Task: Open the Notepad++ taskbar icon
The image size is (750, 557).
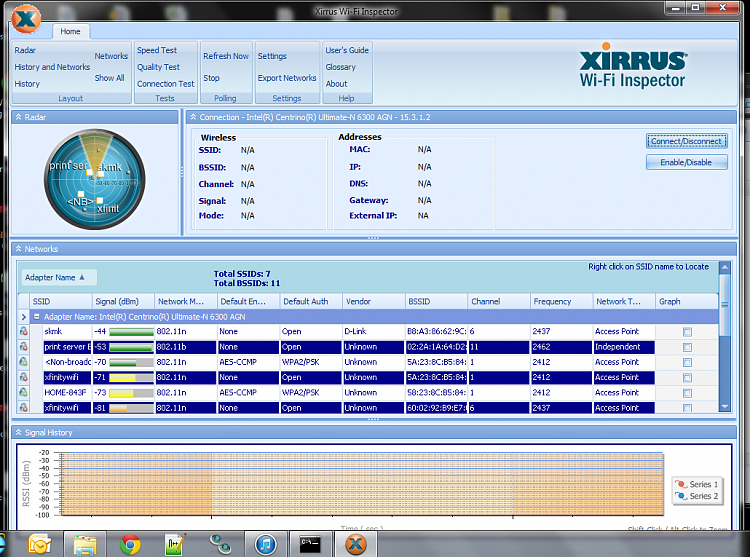Action: [175, 544]
